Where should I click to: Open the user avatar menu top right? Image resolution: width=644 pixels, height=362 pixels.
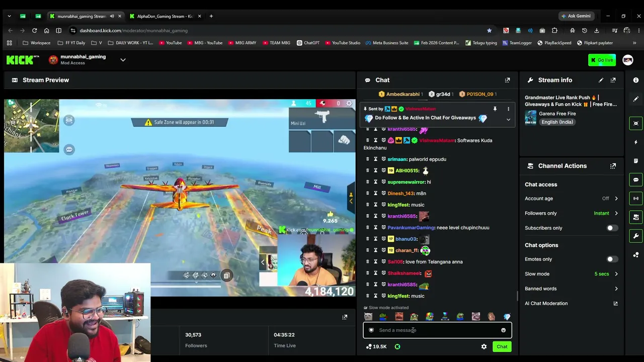coord(627,60)
